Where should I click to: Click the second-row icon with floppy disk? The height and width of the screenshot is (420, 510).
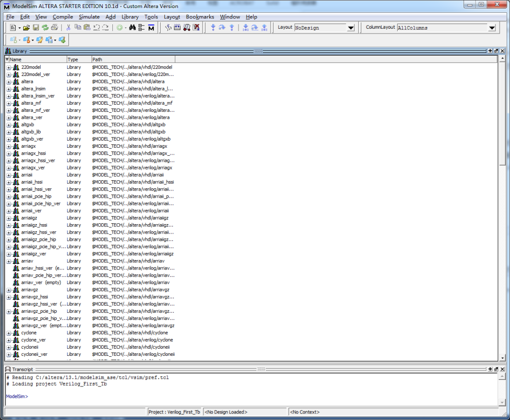coord(49,40)
